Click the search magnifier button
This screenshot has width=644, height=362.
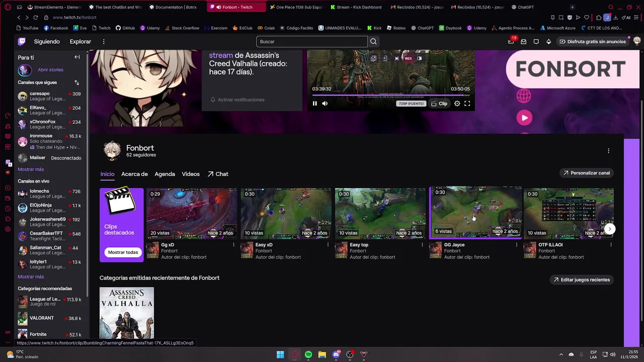[373, 42]
